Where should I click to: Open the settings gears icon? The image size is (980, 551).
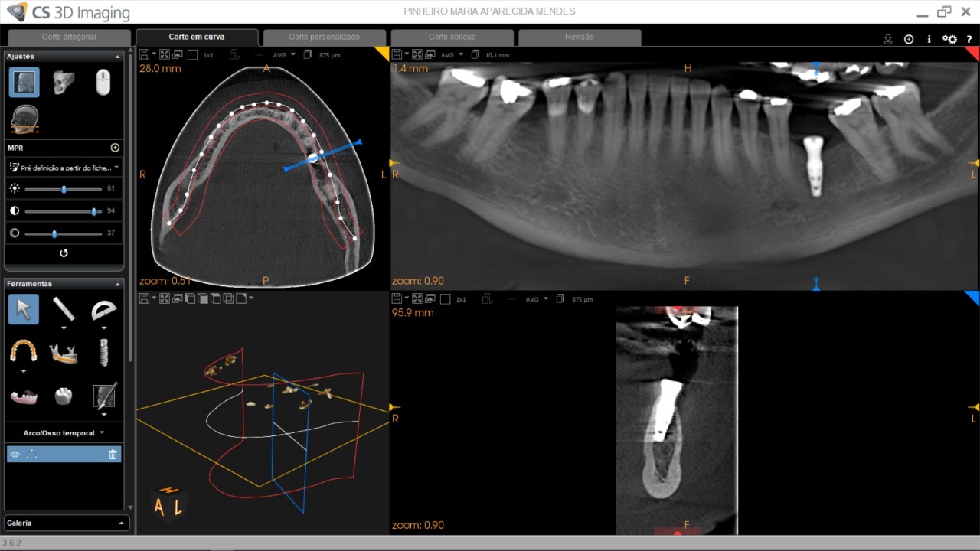949,39
